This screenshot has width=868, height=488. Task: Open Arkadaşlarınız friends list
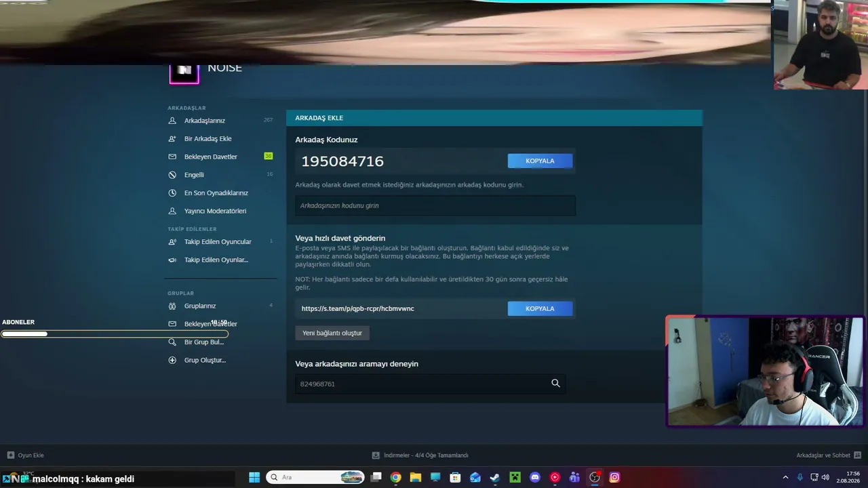click(x=205, y=121)
